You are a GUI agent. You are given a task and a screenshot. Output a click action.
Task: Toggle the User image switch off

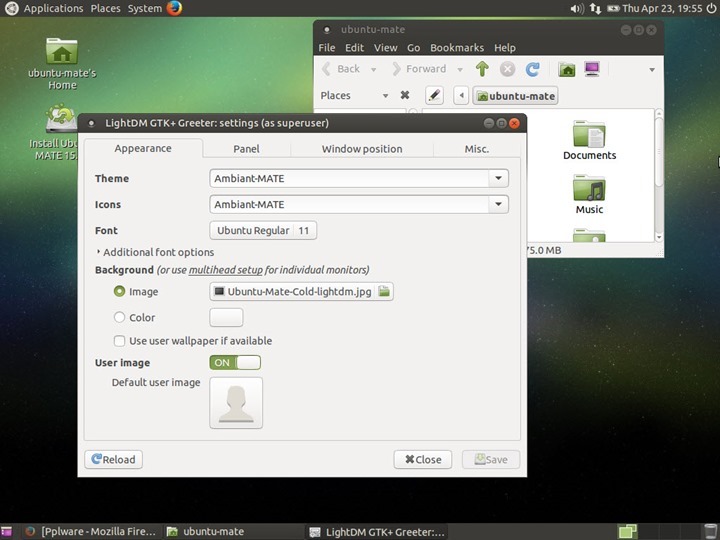coord(235,362)
